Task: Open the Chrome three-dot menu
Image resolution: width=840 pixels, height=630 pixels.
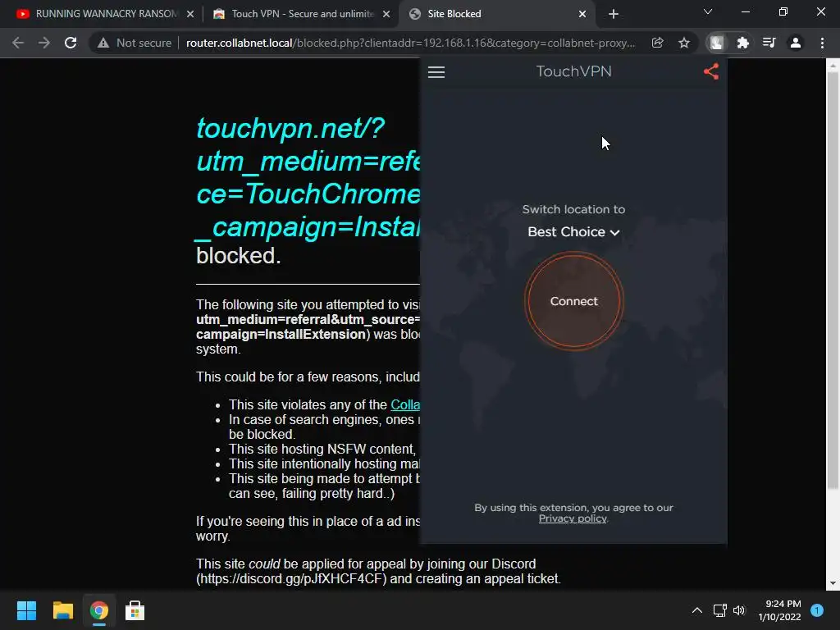Action: tap(822, 43)
